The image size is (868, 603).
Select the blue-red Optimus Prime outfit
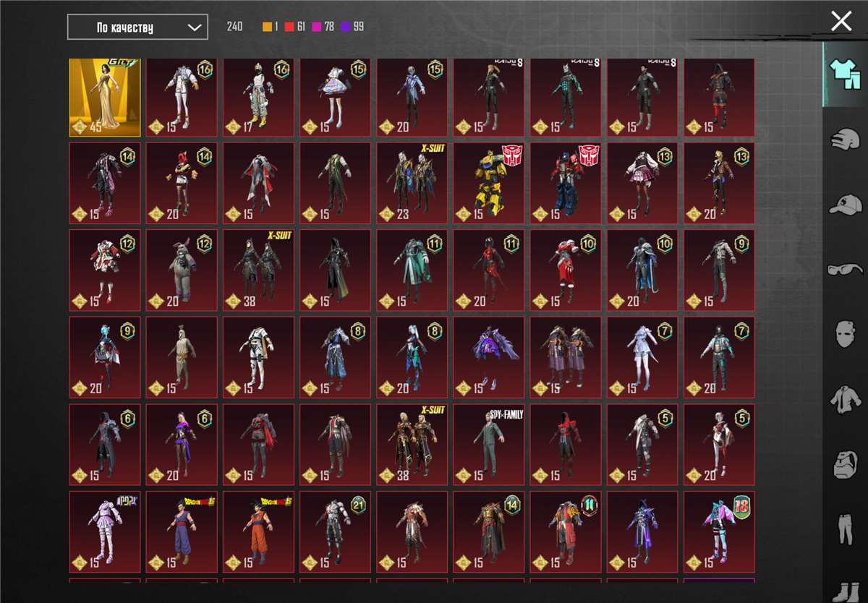(566, 183)
